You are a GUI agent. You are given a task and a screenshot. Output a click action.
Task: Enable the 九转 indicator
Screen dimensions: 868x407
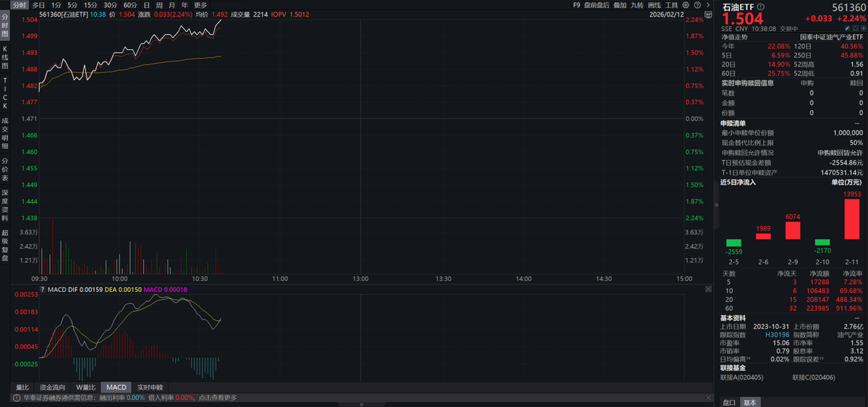pyautogui.click(x=637, y=5)
